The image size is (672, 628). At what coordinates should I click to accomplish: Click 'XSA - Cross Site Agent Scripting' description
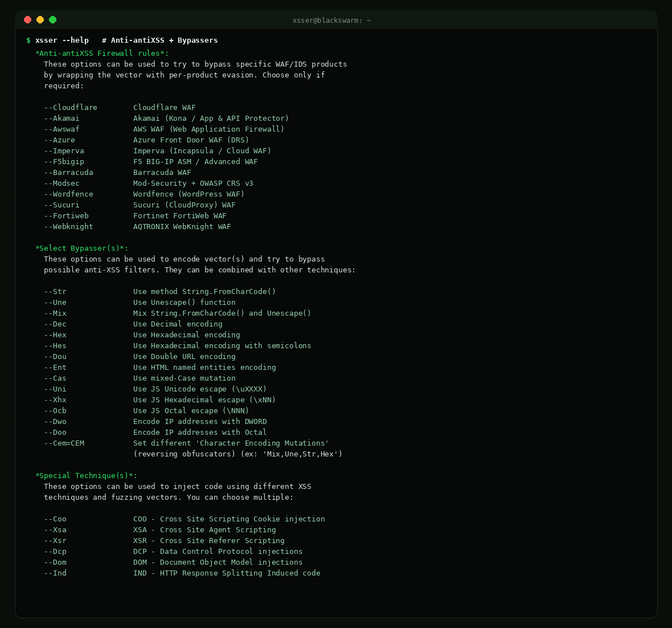[204, 530]
